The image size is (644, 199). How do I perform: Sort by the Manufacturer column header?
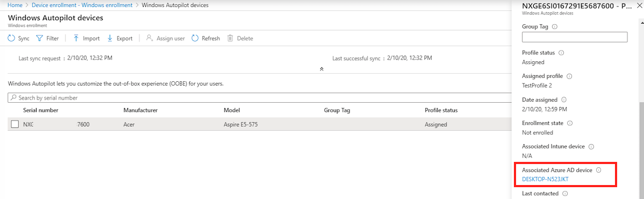(140, 110)
